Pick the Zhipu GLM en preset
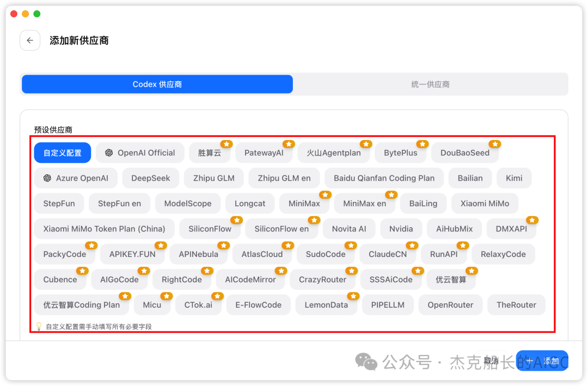 click(284, 178)
